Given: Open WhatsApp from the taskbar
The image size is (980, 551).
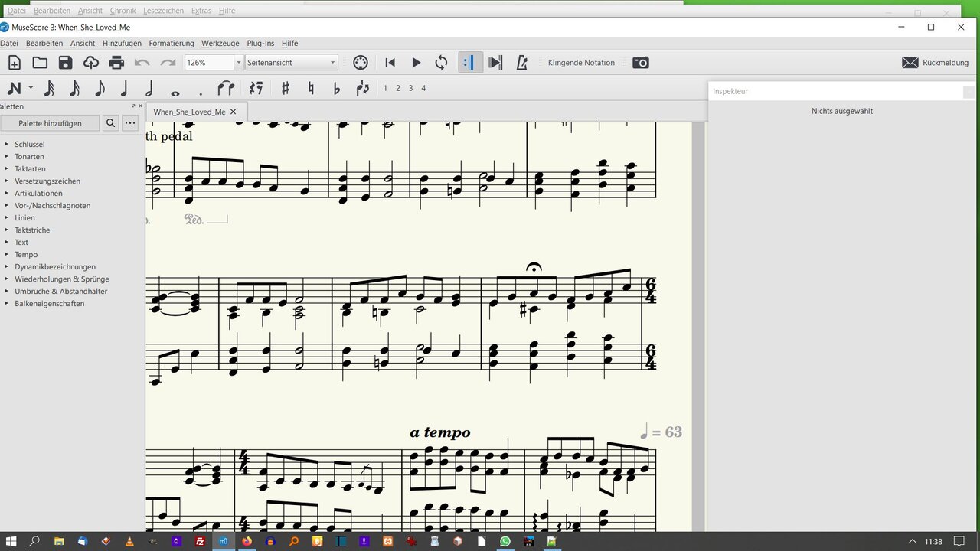Looking at the screenshot, I should click(x=505, y=541).
